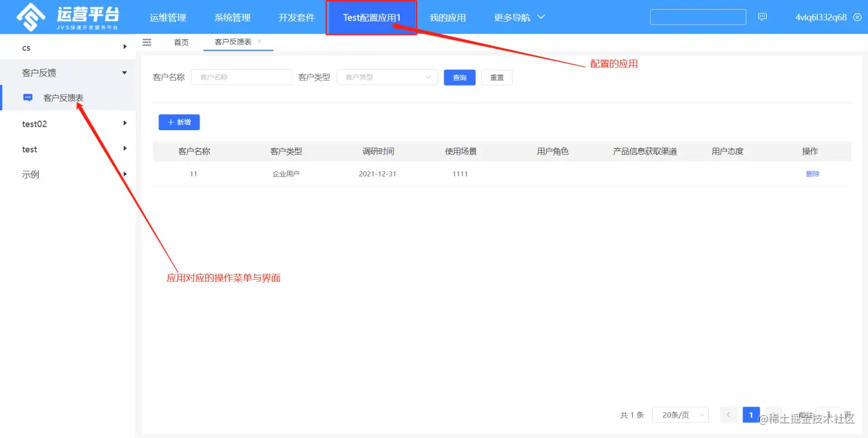
Task: Open the 更多导航 dropdown
Action: click(520, 17)
